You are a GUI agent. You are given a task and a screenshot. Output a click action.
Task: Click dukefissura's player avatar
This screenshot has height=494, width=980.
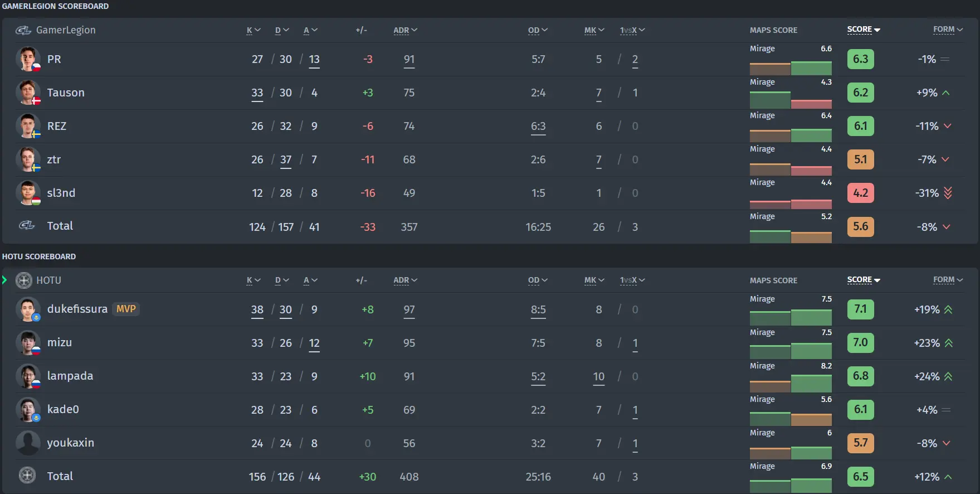28,309
